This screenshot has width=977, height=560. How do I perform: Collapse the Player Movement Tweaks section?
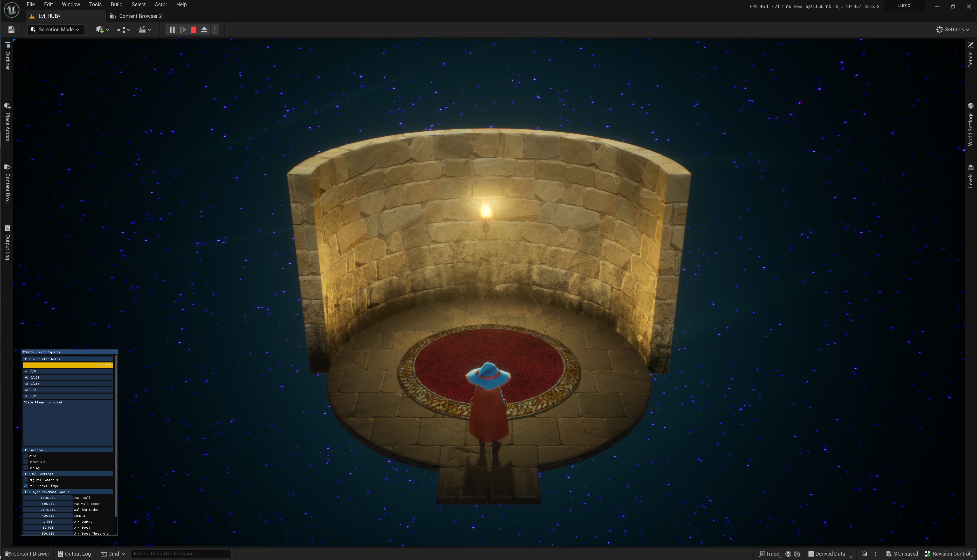coord(26,492)
